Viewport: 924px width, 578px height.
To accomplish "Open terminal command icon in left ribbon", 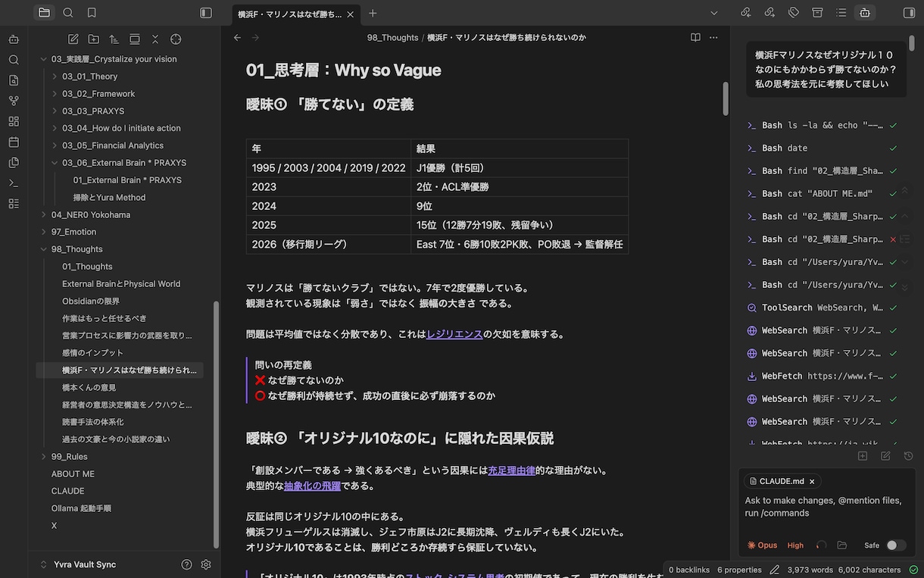I will pos(14,183).
